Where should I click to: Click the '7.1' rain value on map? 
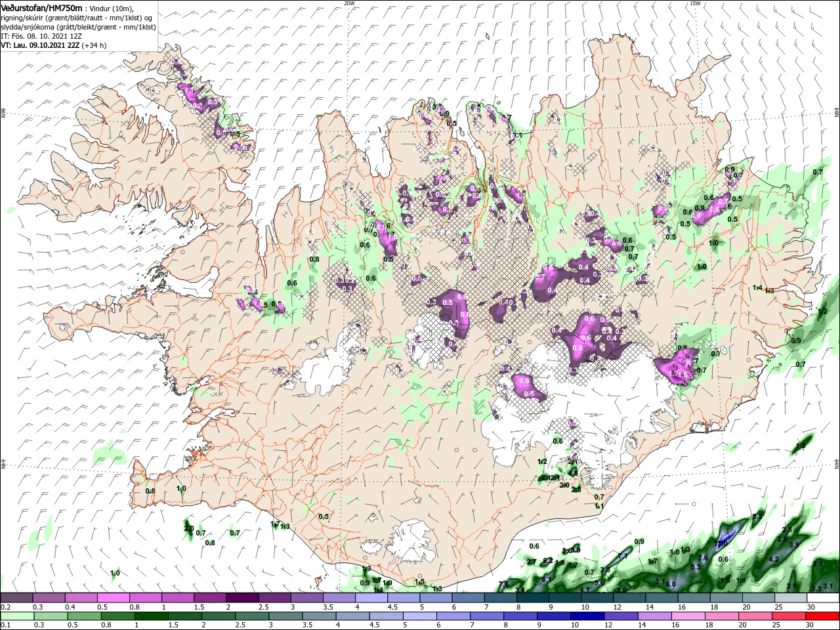(x=623, y=556)
